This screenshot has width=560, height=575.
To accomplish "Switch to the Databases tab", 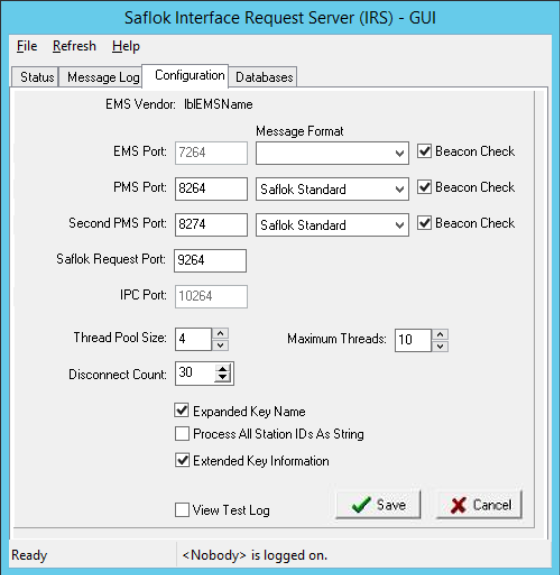I will 263,77.
